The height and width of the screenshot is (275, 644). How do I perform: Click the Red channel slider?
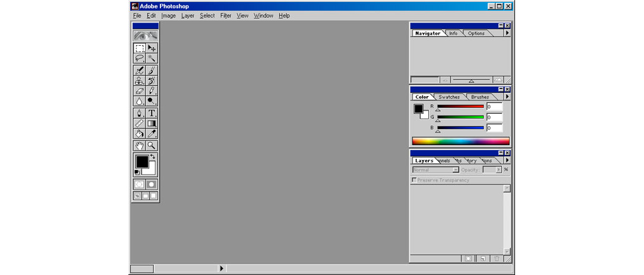[x=460, y=107]
